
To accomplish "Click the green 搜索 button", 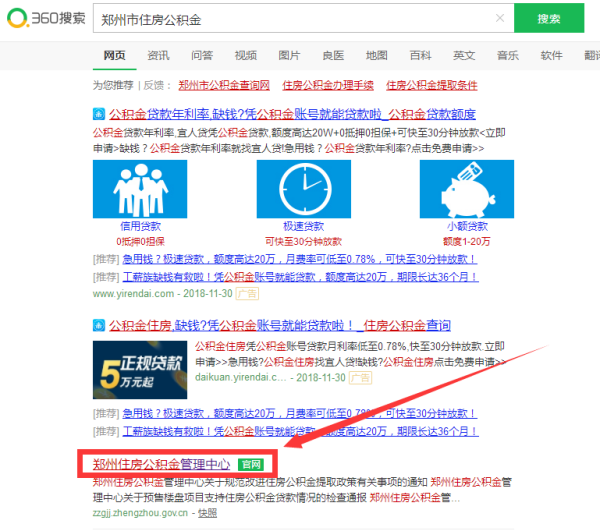I will point(549,18).
